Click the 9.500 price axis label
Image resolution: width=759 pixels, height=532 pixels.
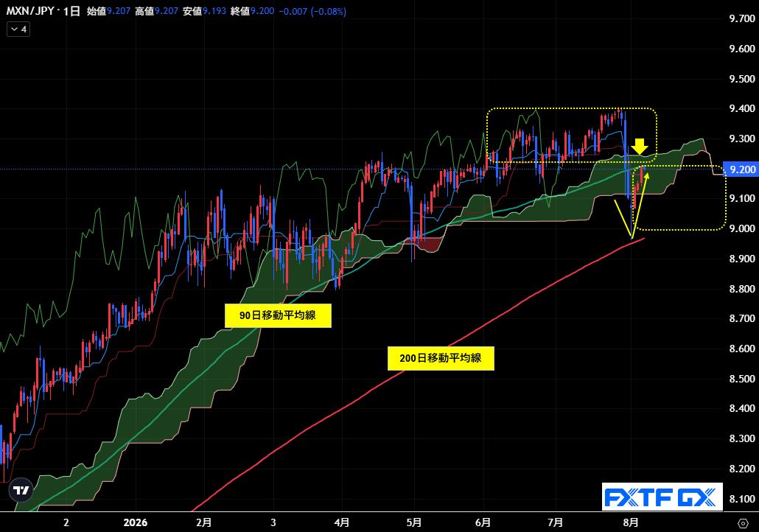pyautogui.click(x=742, y=79)
